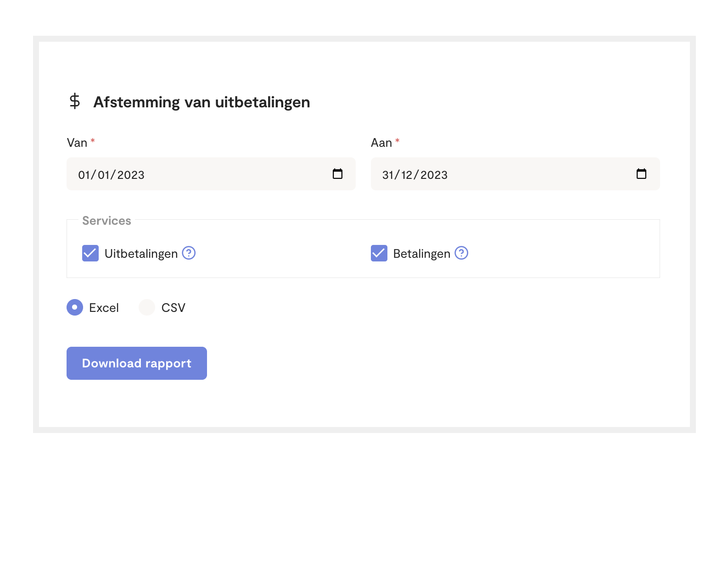
Task: Click the Betalingen label text
Action: click(x=422, y=254)
